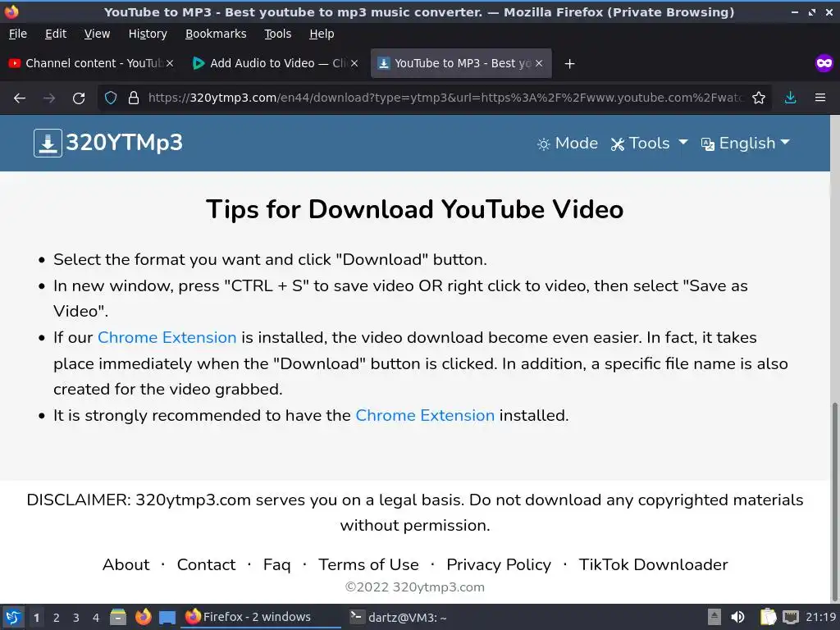The image size is (840, 630).
Task: Click the private browsing mask icon
Action: coord(824,63)
